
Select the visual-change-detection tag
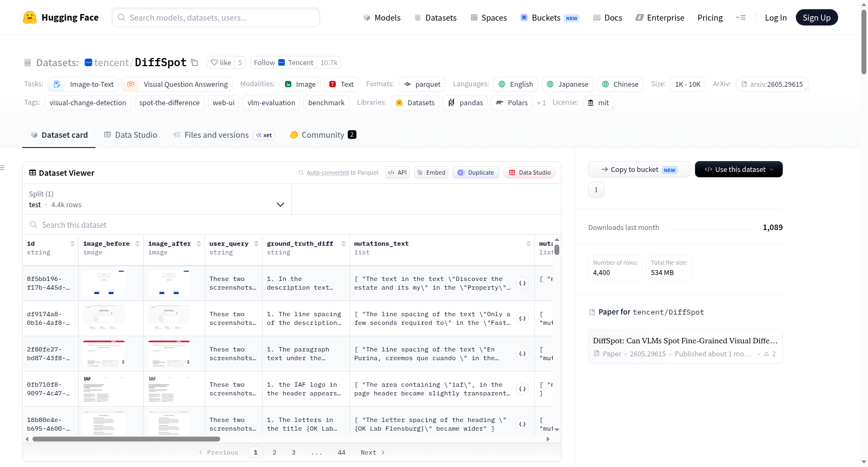[88, 103]
